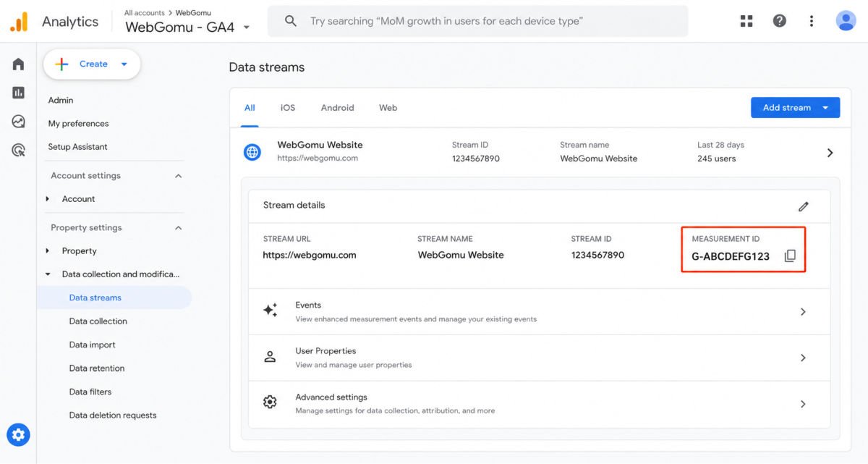Click the Advanced settings gear icon
Image resolution: width=868 pixels, height=464 pixels.
click(x=270, y=402)
